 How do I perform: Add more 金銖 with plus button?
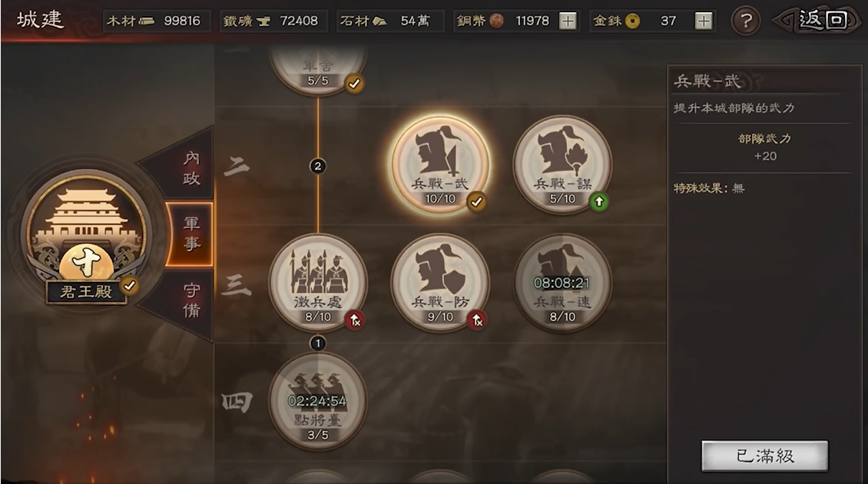coord(703,21)
